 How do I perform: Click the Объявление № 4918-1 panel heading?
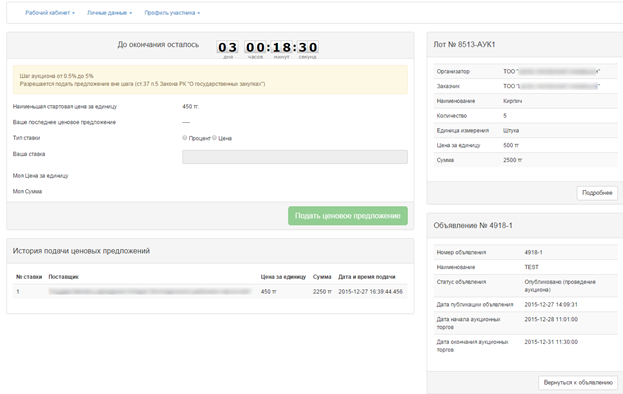point(473,226)
